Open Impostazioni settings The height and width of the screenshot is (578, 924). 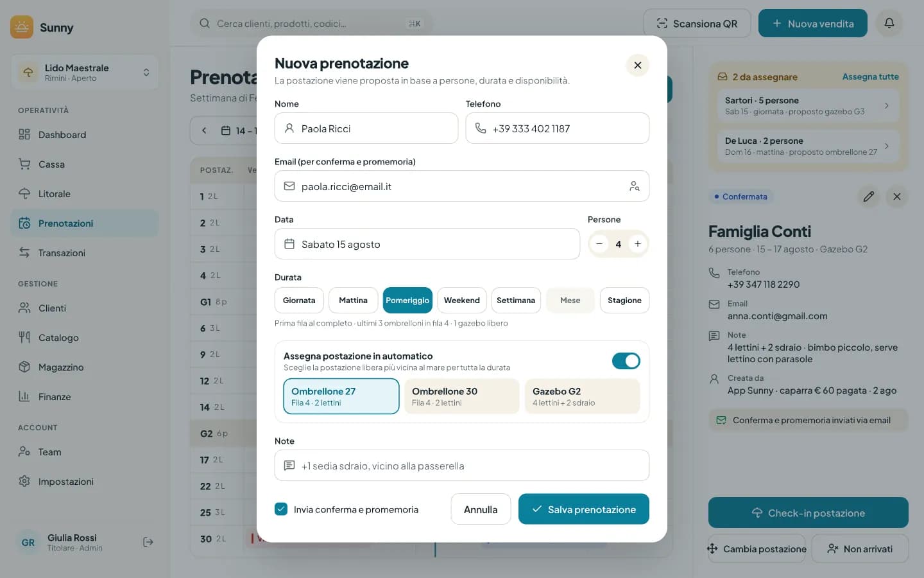pyautogui.click(x=85, y=482)
